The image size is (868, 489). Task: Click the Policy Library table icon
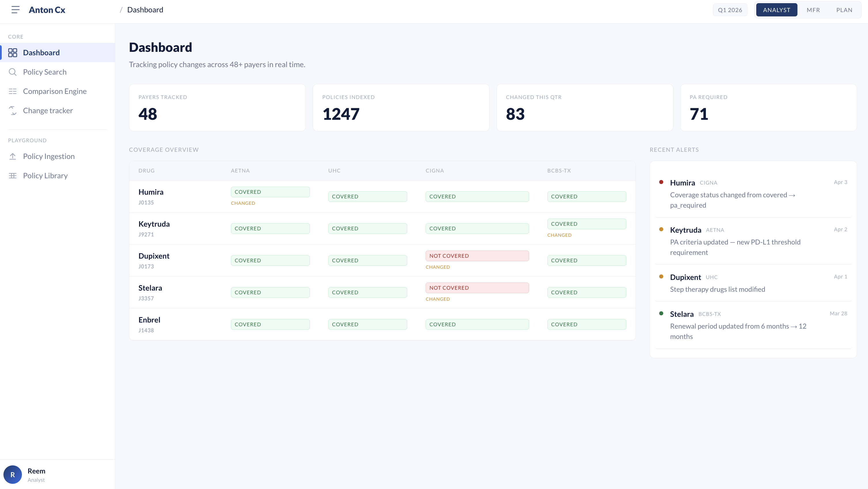point(12,176)
